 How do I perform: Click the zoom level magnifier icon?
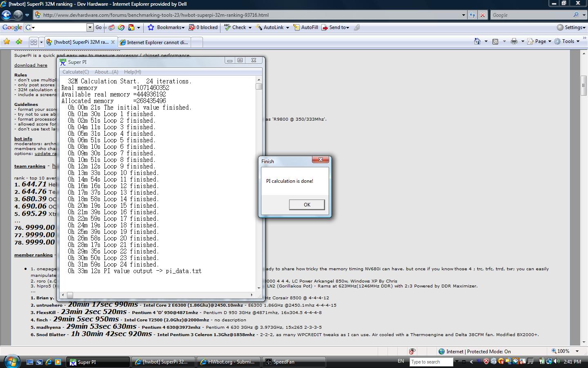[554, 351]
